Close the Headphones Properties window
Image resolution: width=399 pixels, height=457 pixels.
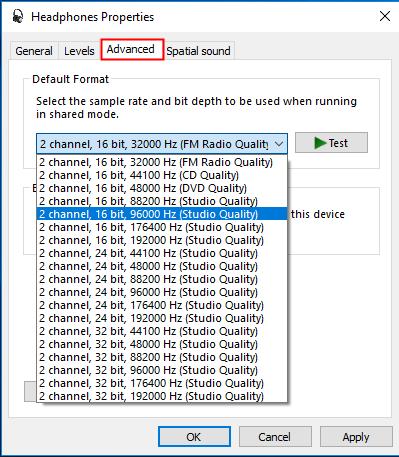click(x=385, y=16)
